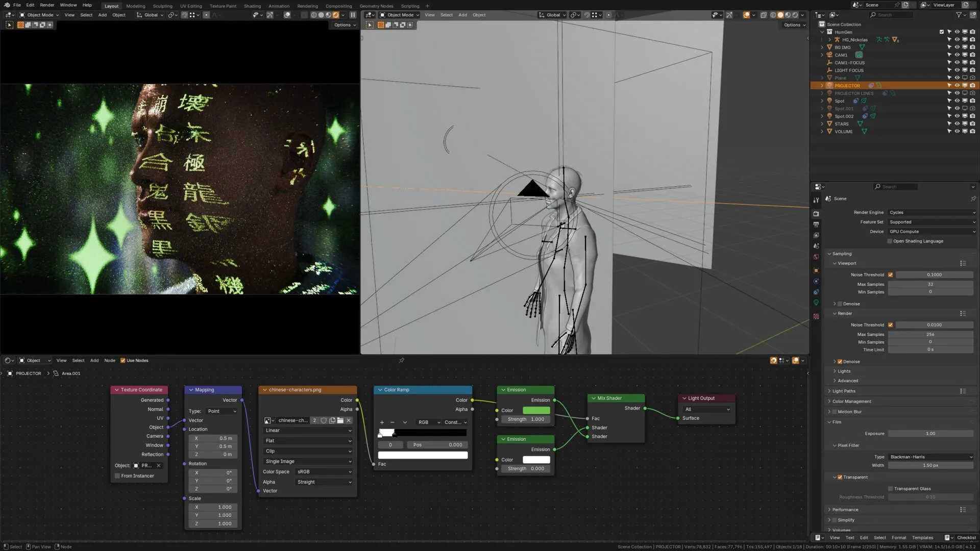Adjust the Film Exposure slider
The width and height of the screenshot is (980, 551).
(930, 434)
